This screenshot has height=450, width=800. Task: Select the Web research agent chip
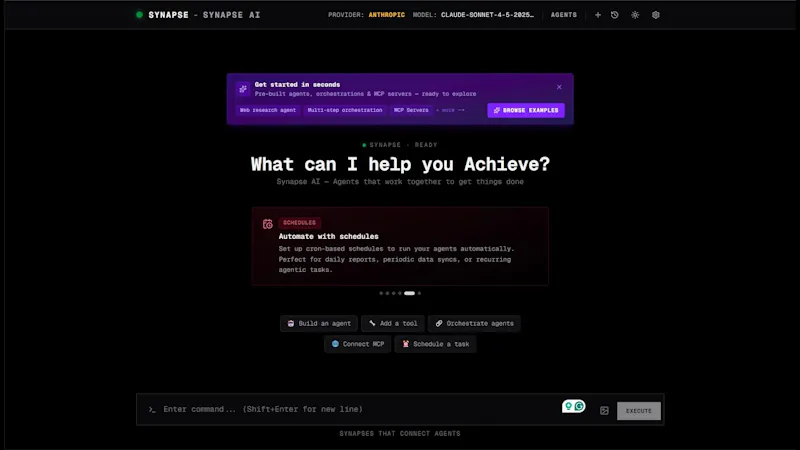tap(268, 110)
